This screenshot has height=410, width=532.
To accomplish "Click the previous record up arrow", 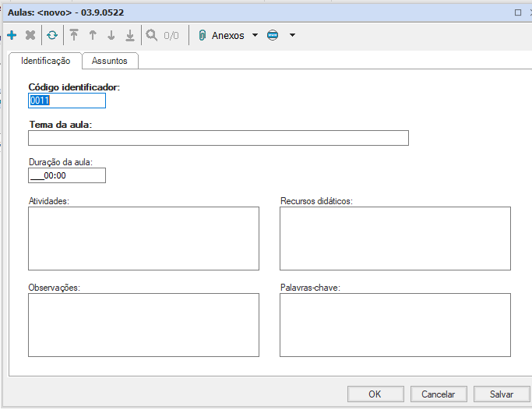I will point(93,35).
